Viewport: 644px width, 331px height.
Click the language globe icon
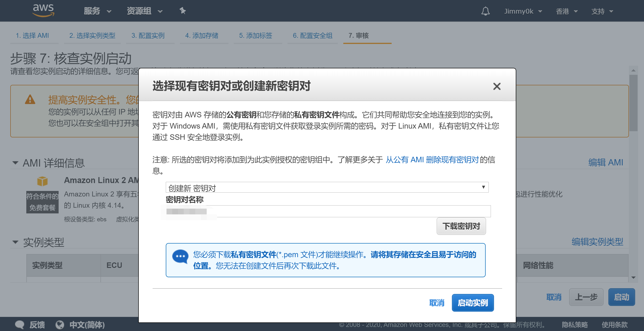click(x=60, y=325)
